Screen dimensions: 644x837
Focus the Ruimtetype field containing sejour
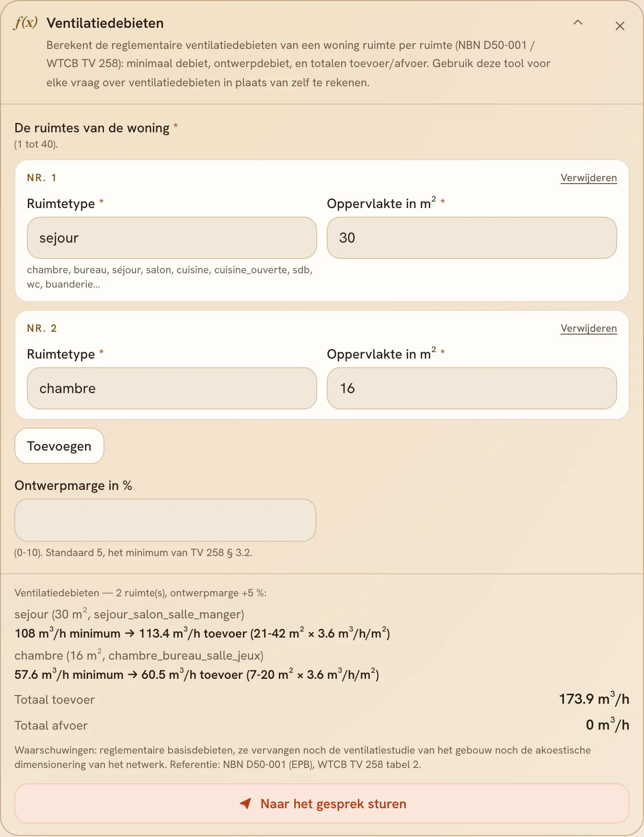(x=172, y=238)
